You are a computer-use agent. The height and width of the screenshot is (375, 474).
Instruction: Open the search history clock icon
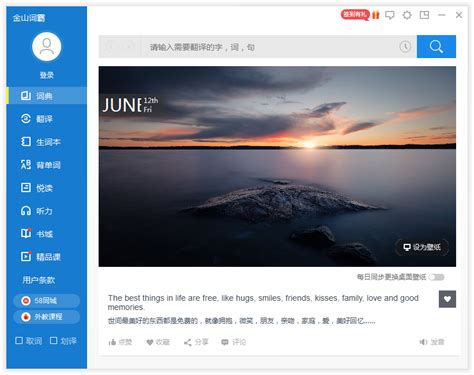[405, 47]
